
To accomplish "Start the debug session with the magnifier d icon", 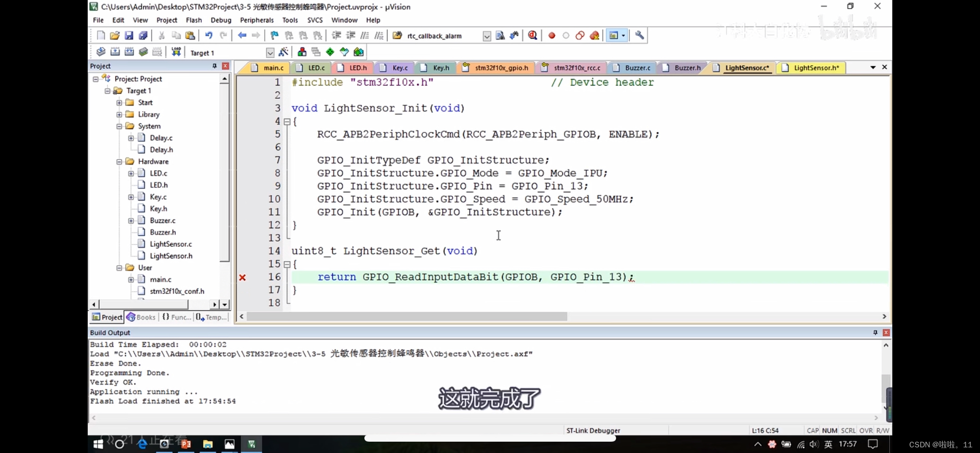I will [x=533, y=35].
